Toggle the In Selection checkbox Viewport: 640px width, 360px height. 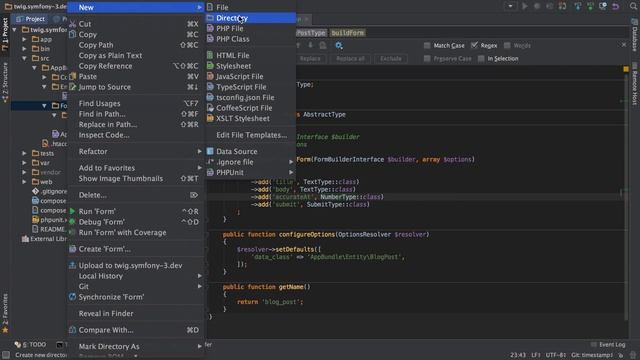point(481,58)
